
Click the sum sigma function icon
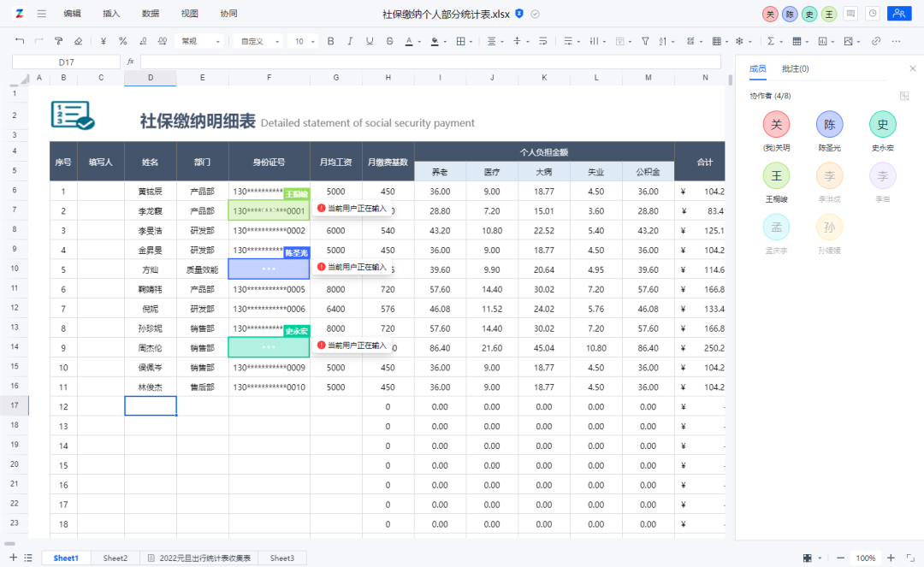click(x=770, y=41)
